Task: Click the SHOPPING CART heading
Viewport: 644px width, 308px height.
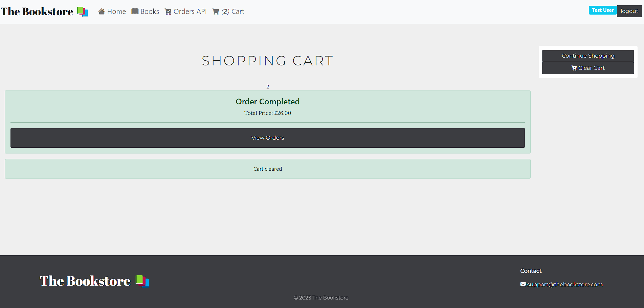Action: click(x=268, y=61)
